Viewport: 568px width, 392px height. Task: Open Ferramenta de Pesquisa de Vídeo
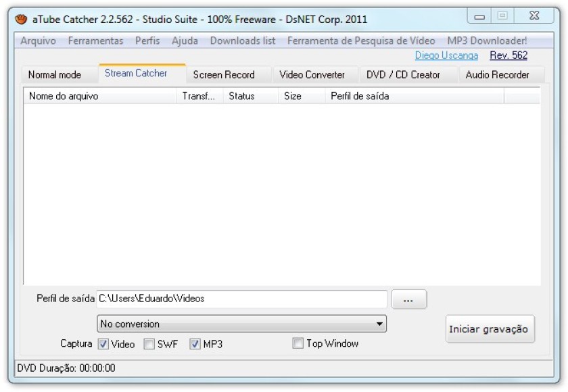click(x=361, y=41)
